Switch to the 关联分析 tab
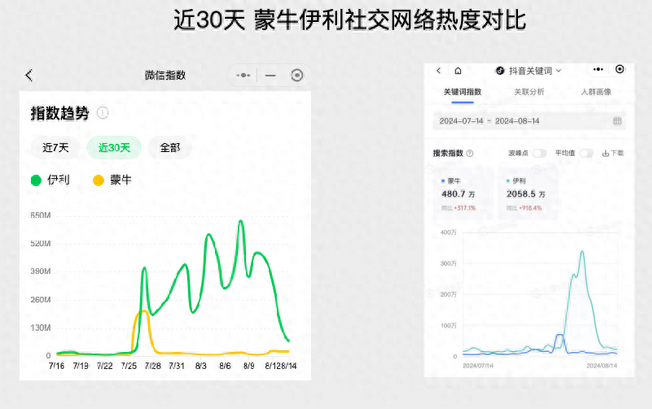The width and height of the screenshot is (652, 409). [x=529, y=92]
